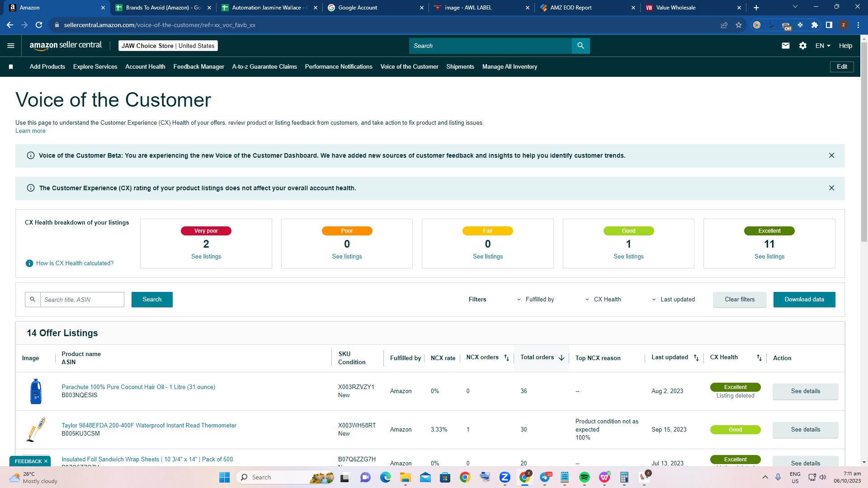
Task: Expand the Last updated filter dropdown
Action: click(674, 300)
